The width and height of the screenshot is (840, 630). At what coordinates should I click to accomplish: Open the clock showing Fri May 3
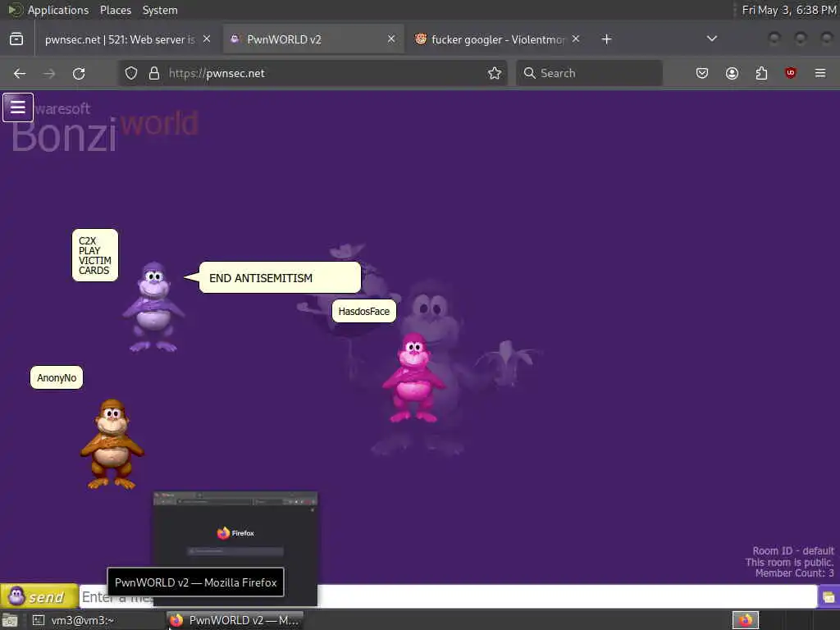[x=788, y=10]
